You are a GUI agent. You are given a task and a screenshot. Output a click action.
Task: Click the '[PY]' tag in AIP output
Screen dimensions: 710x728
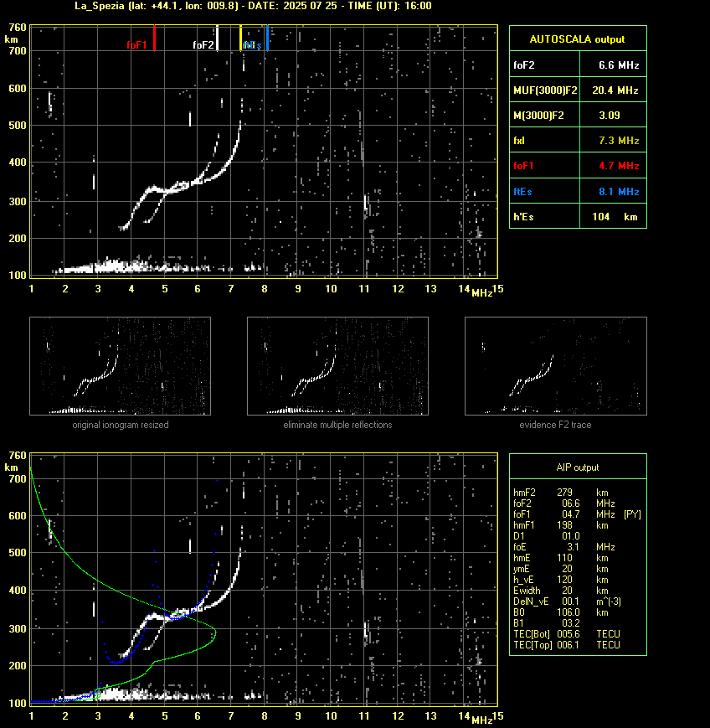click(632, 514)
